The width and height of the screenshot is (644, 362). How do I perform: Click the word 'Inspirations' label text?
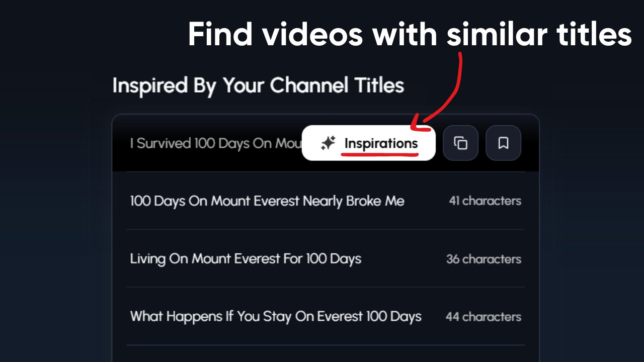point(381,144)
